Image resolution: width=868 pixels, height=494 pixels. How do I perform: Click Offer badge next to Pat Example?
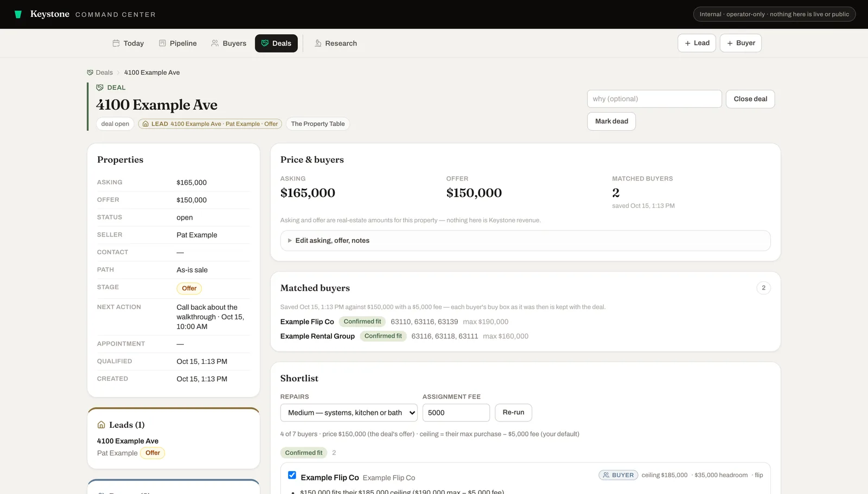click(x=152, y=453)
